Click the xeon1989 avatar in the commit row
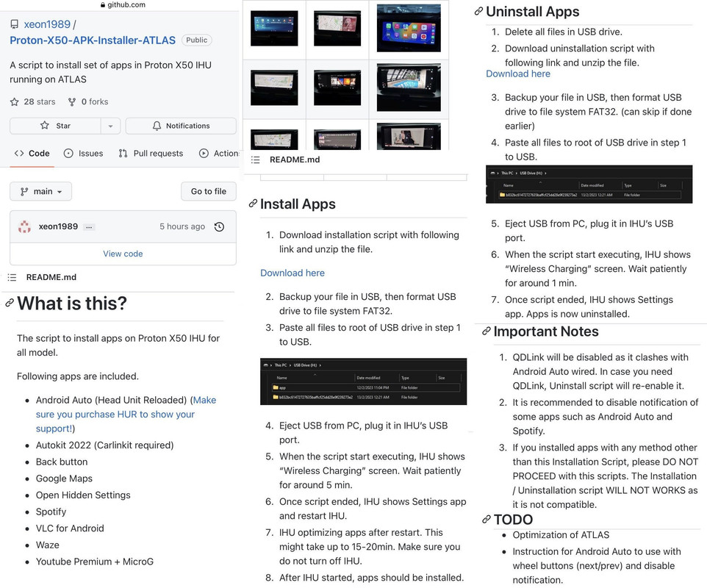Image resolution: width=707 pixels, height=588 pixels. (24, 226)
